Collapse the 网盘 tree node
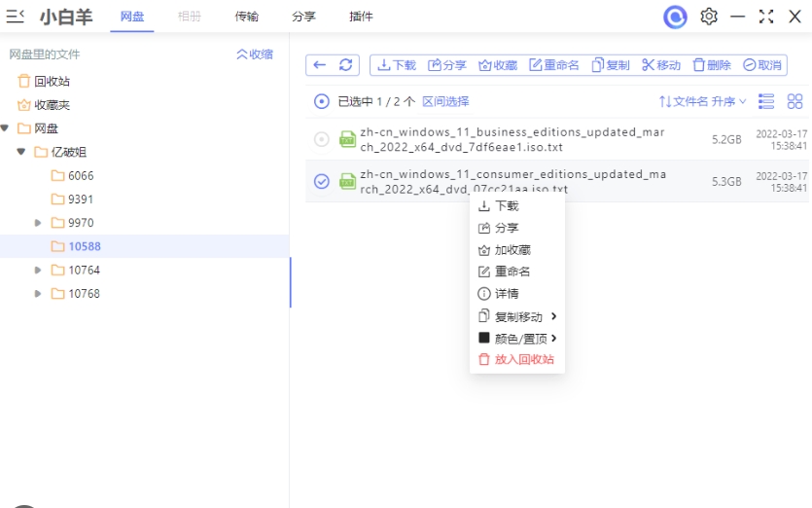 pyautogui.click(x=5, y=127)
